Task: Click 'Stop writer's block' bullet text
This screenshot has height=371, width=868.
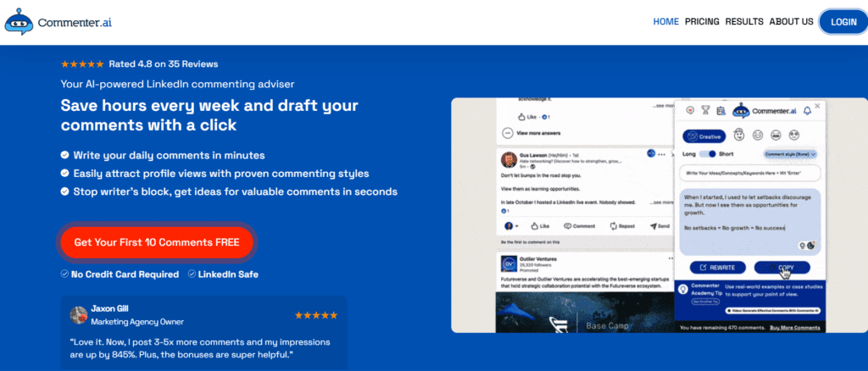Action: tap(236, 192)
